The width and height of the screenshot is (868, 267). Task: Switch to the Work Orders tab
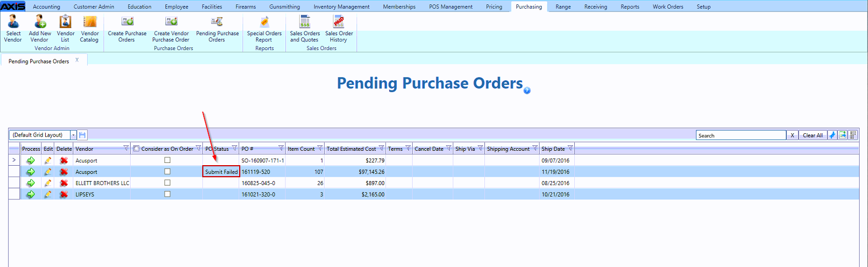(668, 7)
